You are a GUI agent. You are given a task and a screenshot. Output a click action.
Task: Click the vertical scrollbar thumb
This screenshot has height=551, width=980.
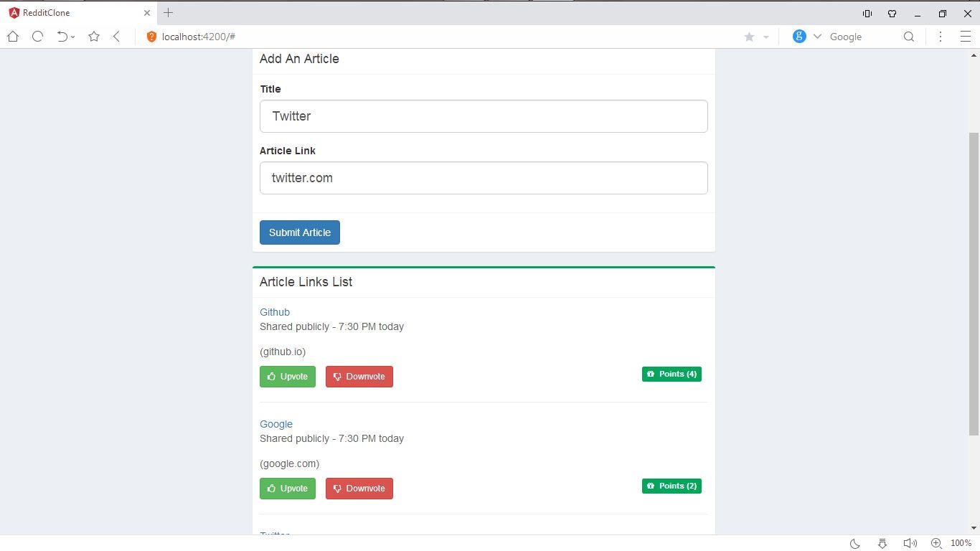click(974, 283)
